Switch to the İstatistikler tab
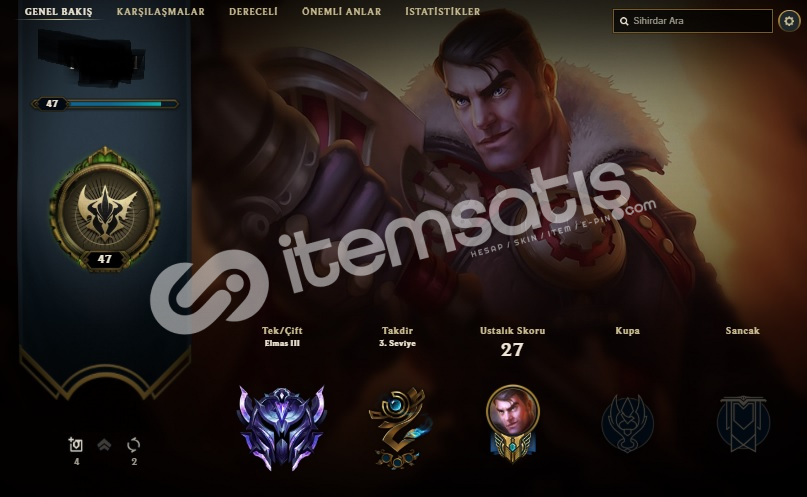Viewport: 807px width, 497px height. (x=443, y=11)
